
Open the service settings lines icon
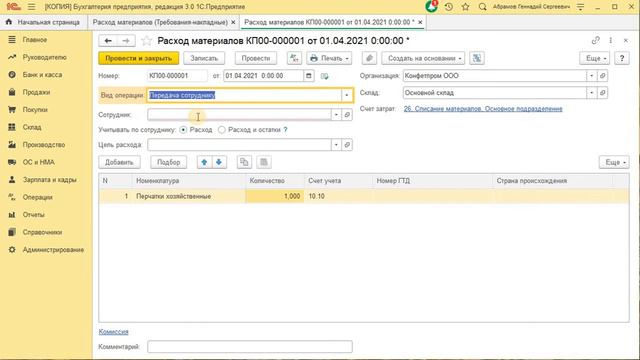click(x=580, y=7)
